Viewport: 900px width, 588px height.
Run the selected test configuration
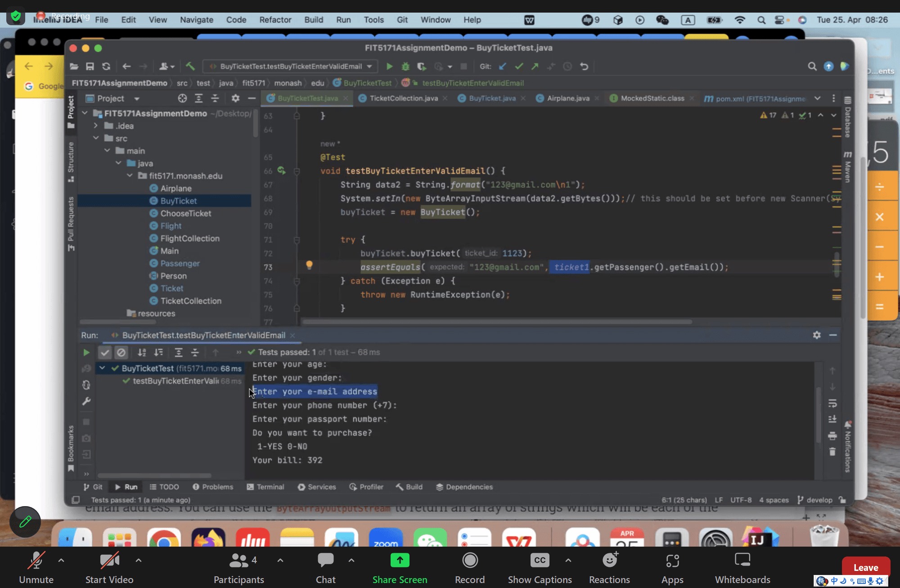pyautogui.click(x=389, y=67)
